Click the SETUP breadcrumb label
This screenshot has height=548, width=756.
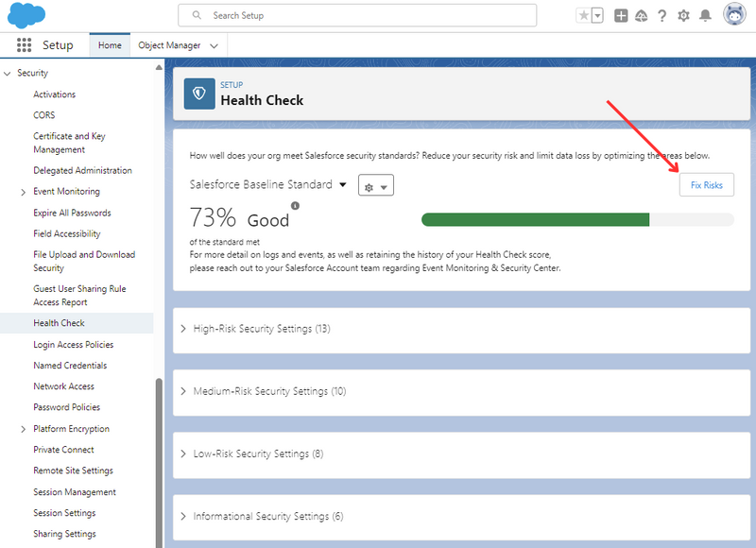pos(232,85)
